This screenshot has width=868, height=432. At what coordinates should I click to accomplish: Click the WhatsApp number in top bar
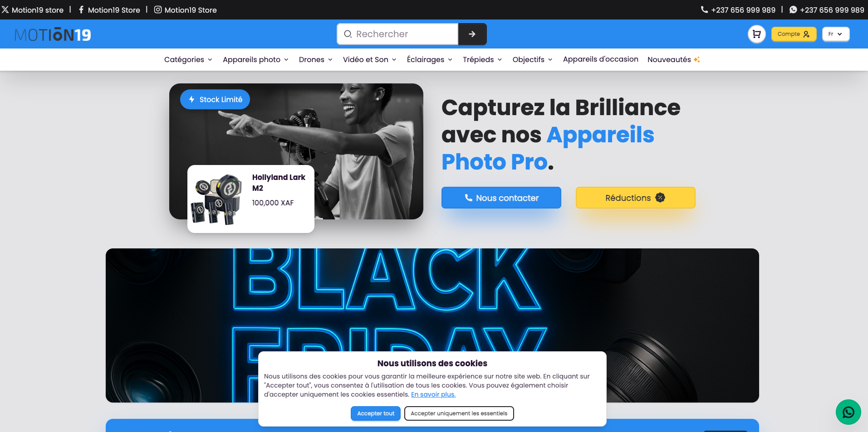[827, 10]
